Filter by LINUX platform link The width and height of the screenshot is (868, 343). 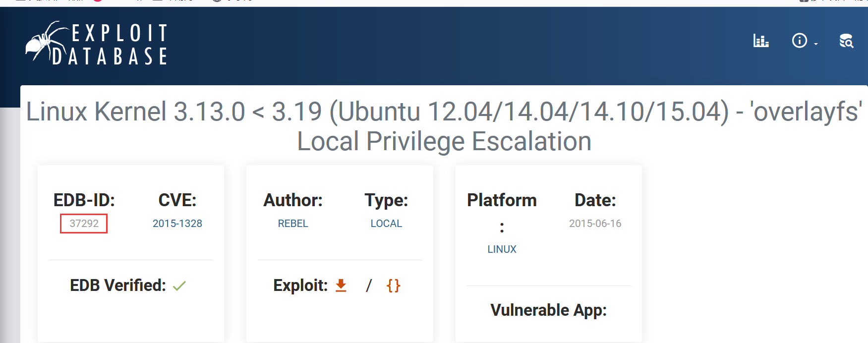coord(502,249)
